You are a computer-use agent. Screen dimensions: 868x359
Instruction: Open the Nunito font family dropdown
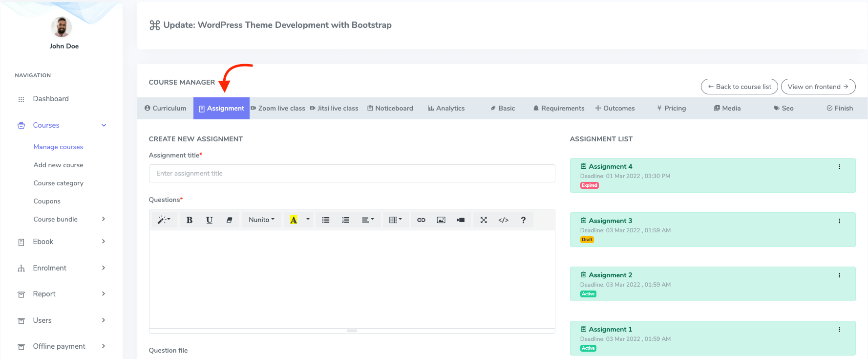pos(261,220)
